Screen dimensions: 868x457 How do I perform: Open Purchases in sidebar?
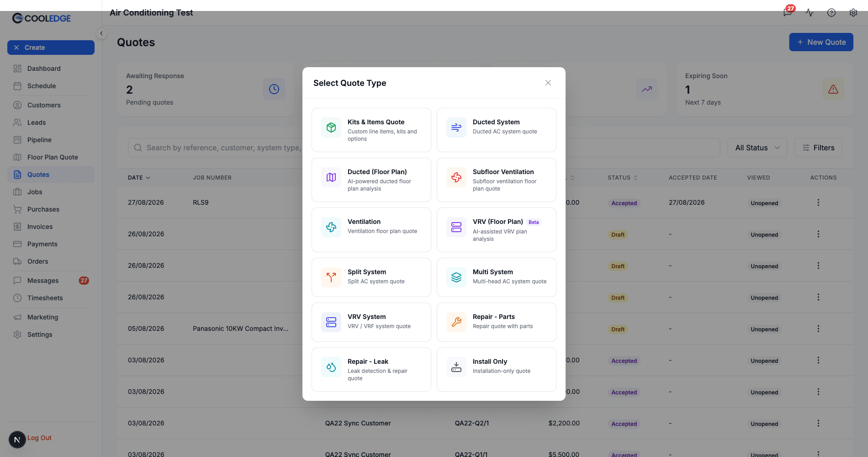point(51,209)
